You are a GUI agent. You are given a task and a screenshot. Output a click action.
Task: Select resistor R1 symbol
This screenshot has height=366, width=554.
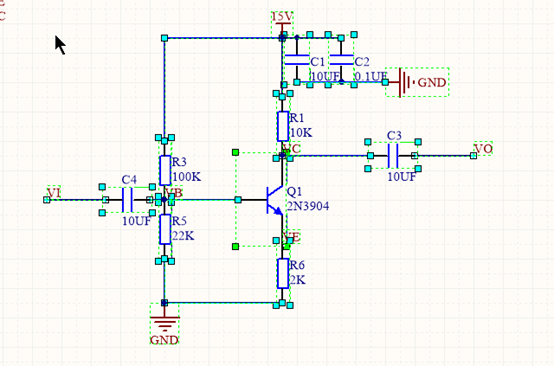(283, 126)
